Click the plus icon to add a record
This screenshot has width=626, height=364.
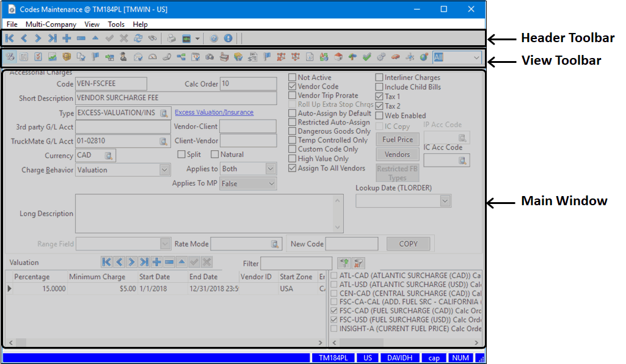[x=67, y=38]
